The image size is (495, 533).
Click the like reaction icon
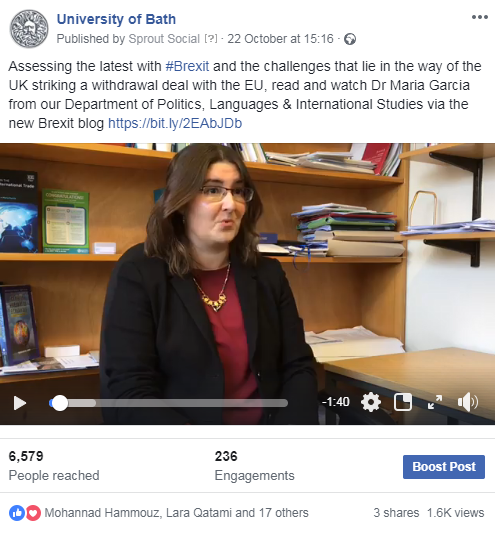(x=17, y=513)
